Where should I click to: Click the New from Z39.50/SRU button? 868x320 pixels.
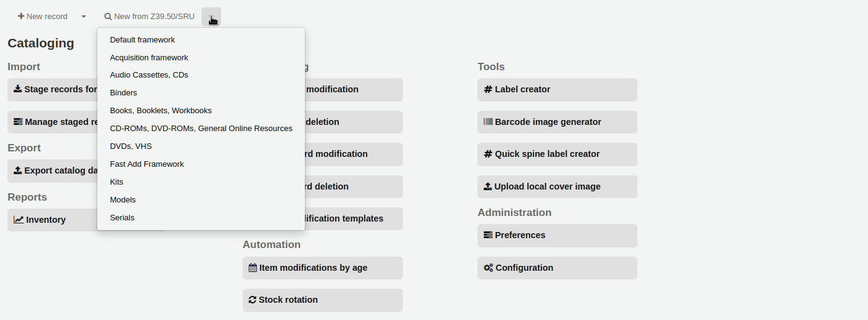tap(149, 17)
